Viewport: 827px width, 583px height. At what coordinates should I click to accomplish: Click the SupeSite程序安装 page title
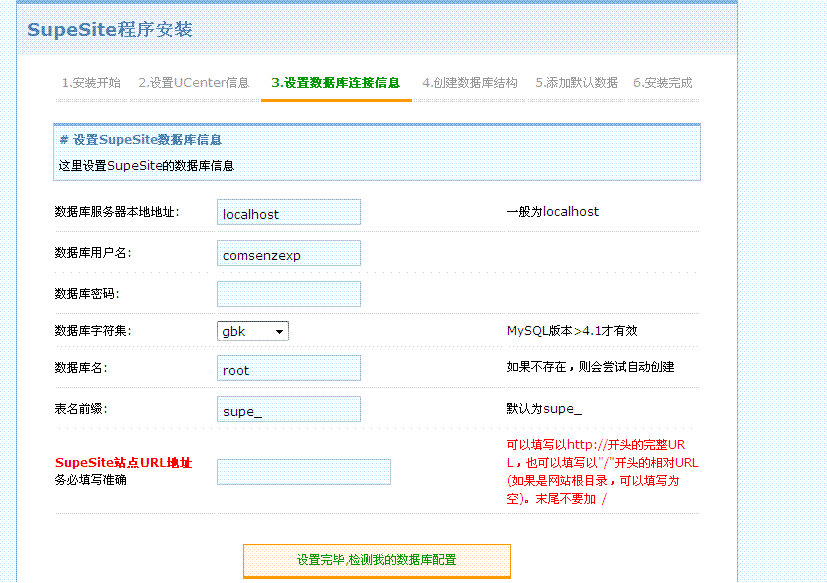click(x=110, y=30)
